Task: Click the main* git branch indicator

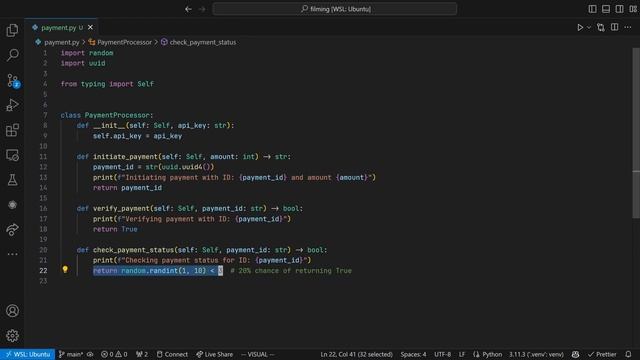Action: pyautogui.click(x=71, y=354)
